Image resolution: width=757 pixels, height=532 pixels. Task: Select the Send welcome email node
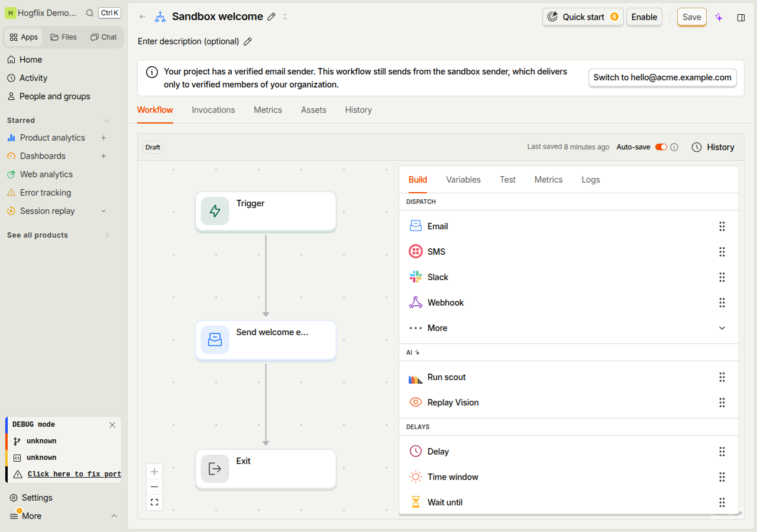266,340
